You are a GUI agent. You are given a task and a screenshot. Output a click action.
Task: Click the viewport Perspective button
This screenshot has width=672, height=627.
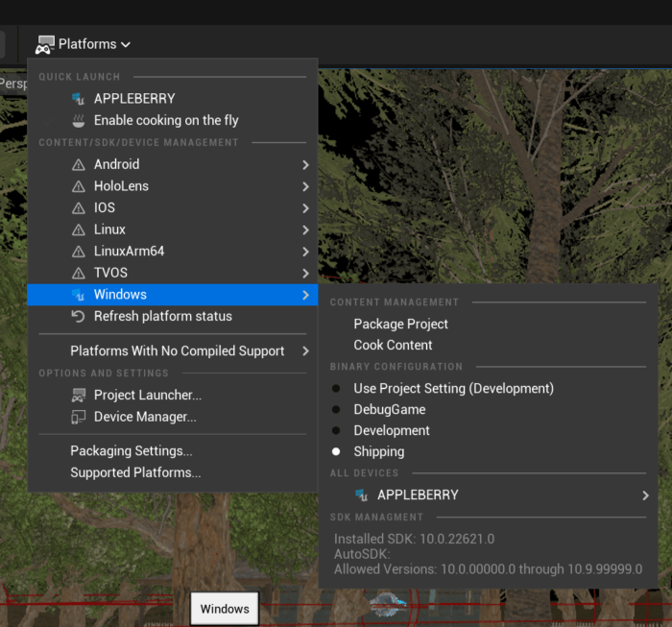13,84
